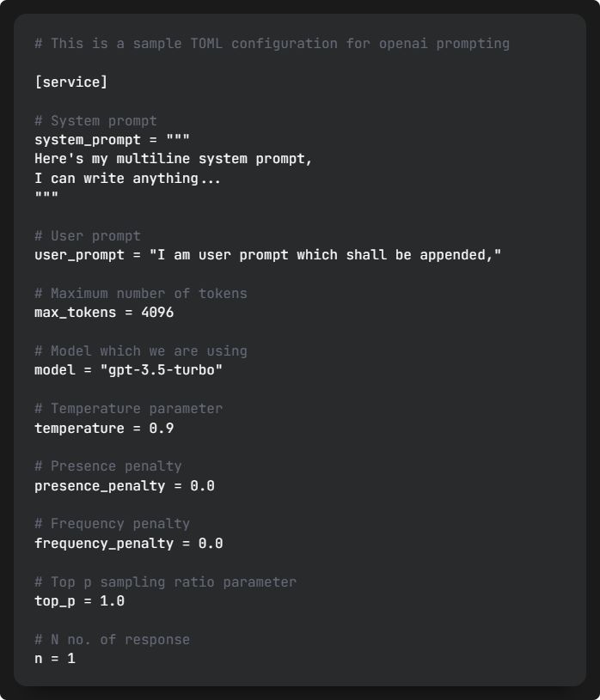Click the presence_penalty value 0.0
Image resolution: width=600 pixels, height=700 pixels.
[x=202, y=486]
